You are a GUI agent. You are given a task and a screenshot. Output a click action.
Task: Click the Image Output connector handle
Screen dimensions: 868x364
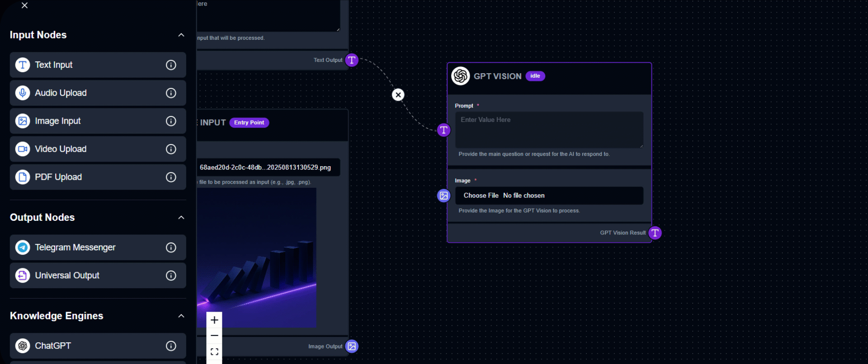click(x=352, y=346)
